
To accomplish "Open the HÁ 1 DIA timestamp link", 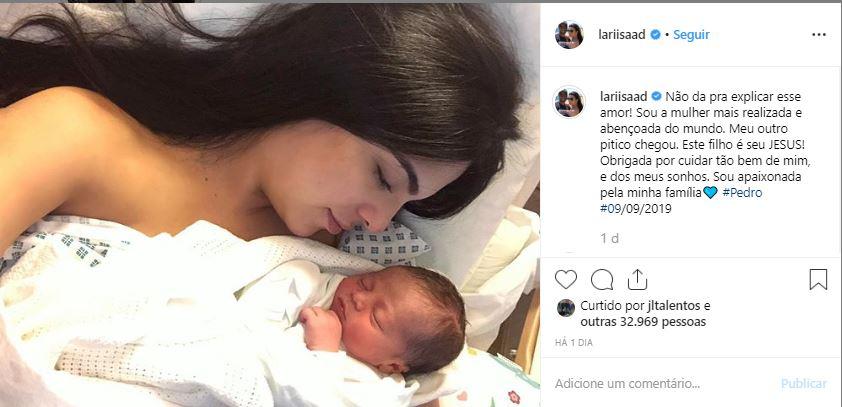I will coord(574,343).
